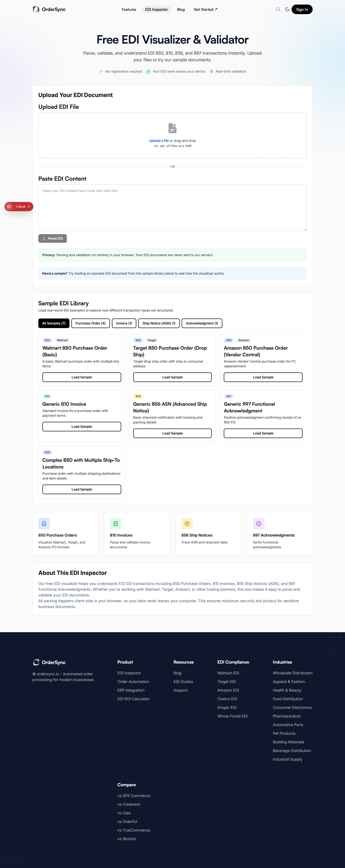Open footer Whole Foods EDI link
The width and height of the screenshot is (345, 868).
click(233, 716)
